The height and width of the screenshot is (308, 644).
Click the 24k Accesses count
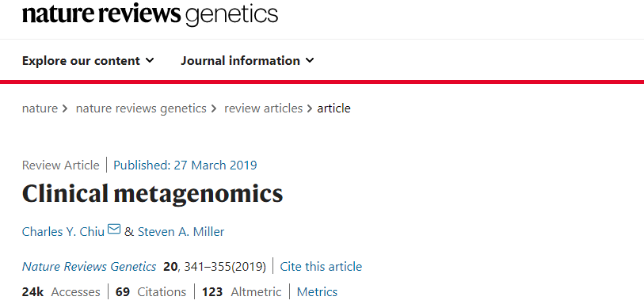coord(61,292)
